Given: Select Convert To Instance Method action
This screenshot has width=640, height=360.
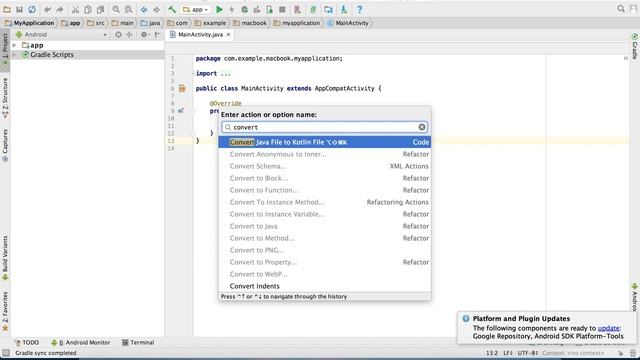Looking at the screenshot, I should click(x=324, y=202).
